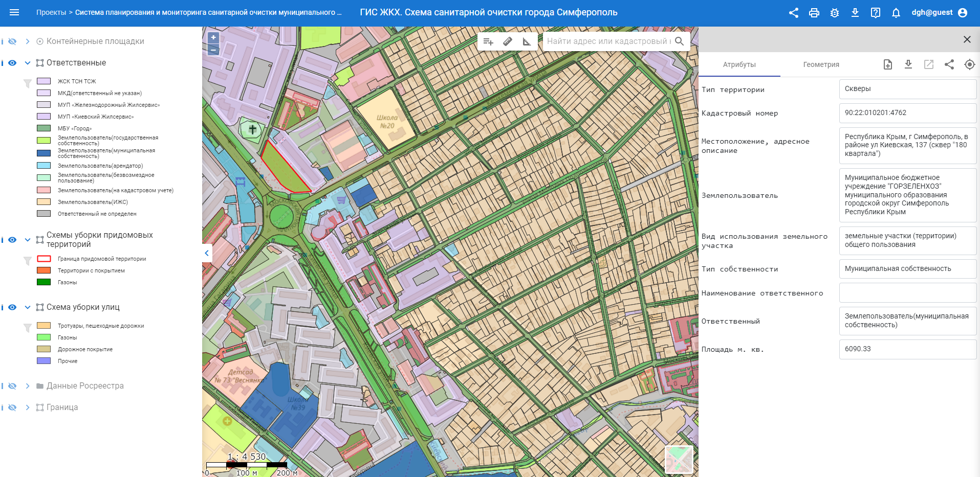This screenshot has width=980, height=477.
Task: Select the angle measurement tool
Action: pos(527,41)
